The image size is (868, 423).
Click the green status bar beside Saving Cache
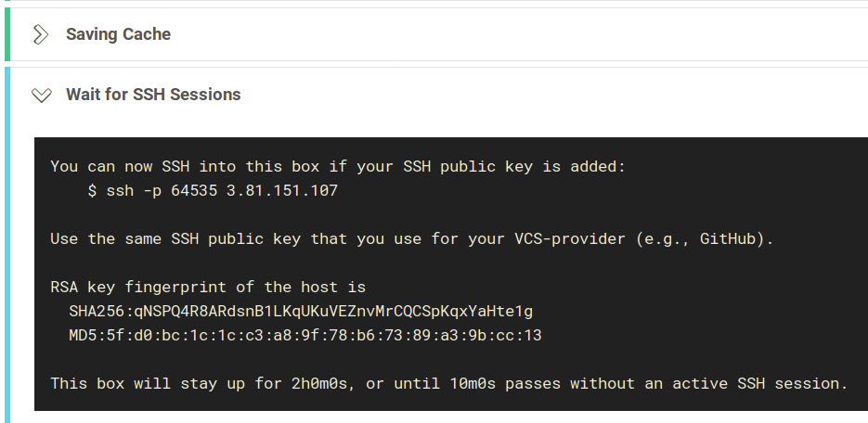click(x=7, y=34)
